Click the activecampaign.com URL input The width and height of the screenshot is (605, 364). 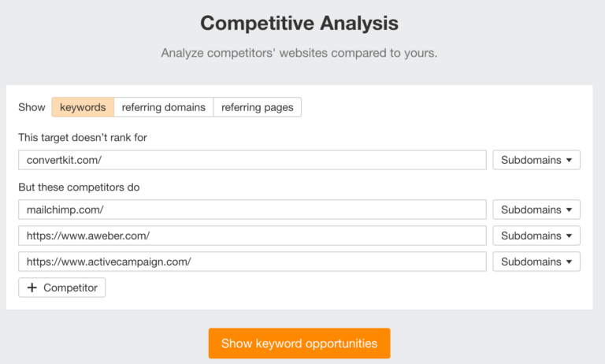252,262
